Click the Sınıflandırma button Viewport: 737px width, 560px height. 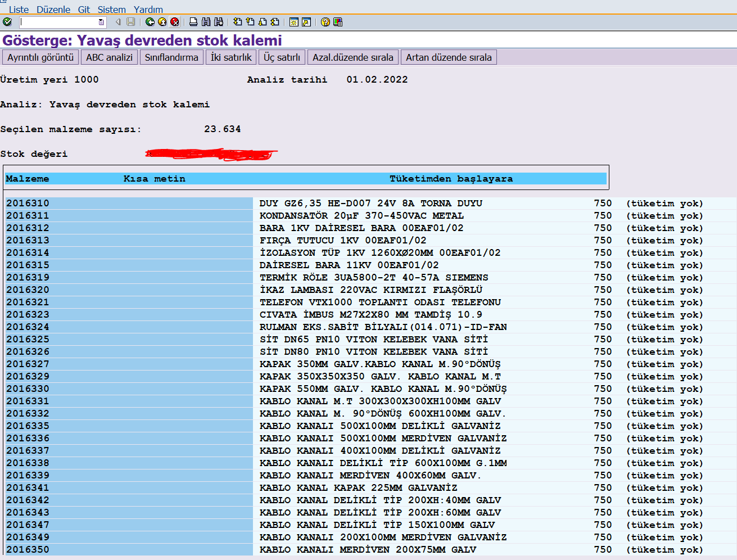pyautogui.click(x=171, y=57)
